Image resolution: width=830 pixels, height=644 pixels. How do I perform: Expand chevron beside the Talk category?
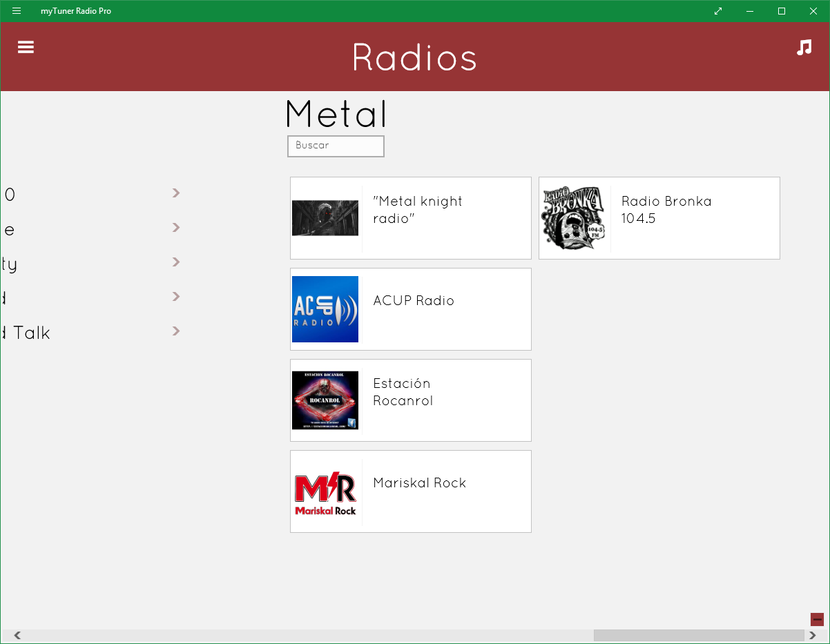point(176,331)
